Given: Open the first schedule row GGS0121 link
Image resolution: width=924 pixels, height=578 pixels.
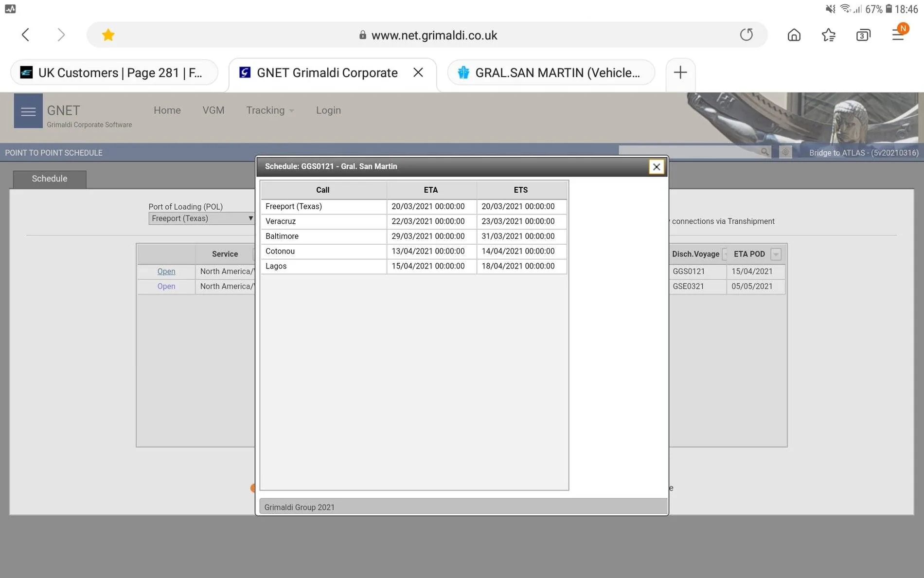Looking at the screenshot, I should click(166, 271).
